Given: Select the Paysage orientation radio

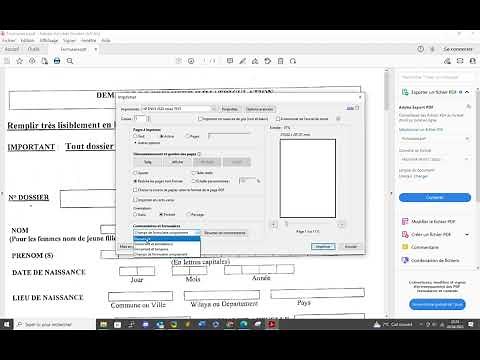Looking at the screenshot, I should [x=189, y=214].
